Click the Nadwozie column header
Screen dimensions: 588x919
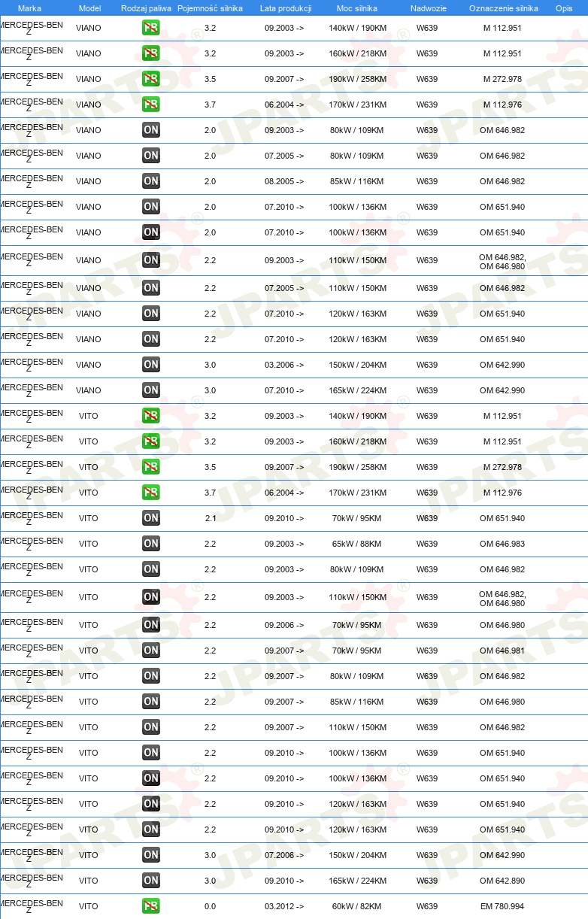(428, 8)
